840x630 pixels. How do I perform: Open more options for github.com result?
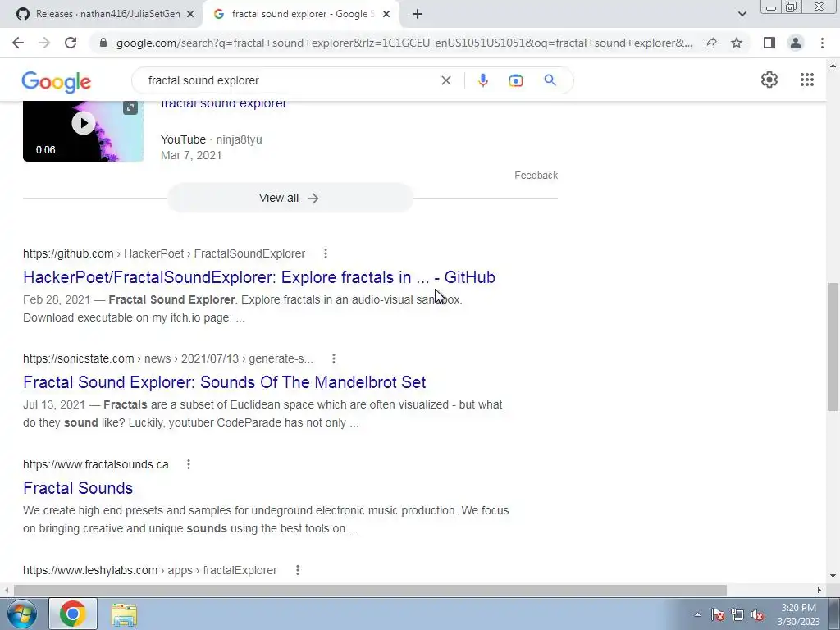325,253
